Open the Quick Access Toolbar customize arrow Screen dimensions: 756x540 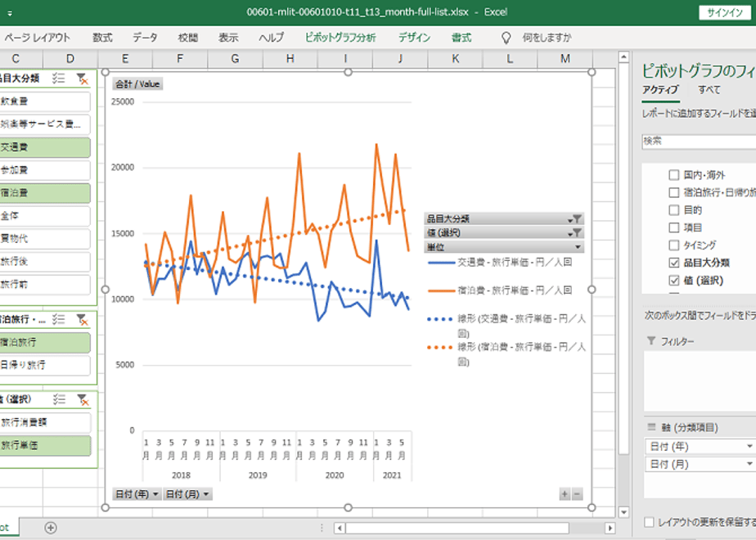[10, 13]
